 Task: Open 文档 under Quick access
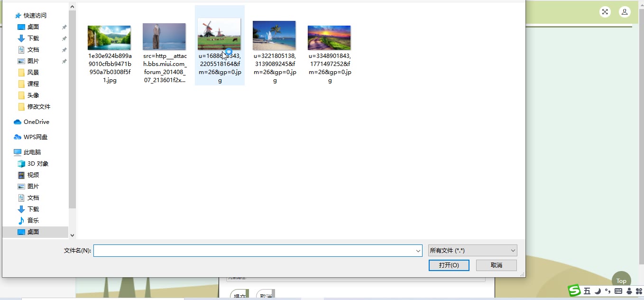tap(28, 50)
